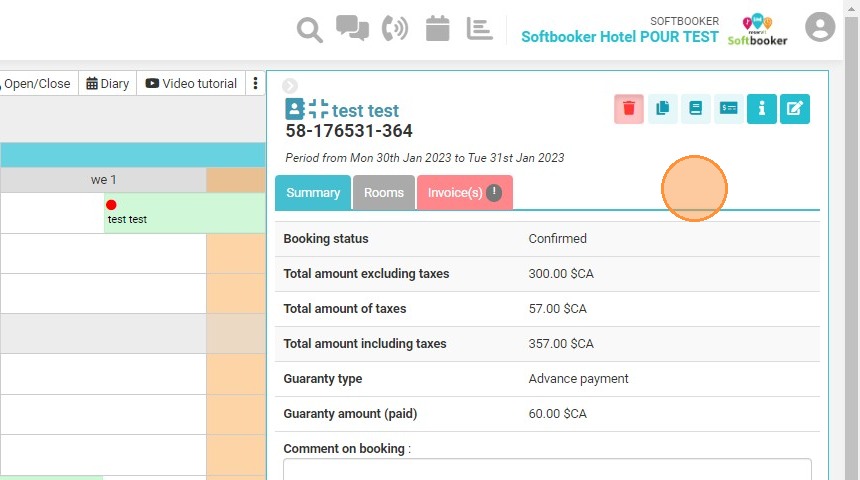Show booking information with i icon
This screenshot has width=860, height=480.
762,109
